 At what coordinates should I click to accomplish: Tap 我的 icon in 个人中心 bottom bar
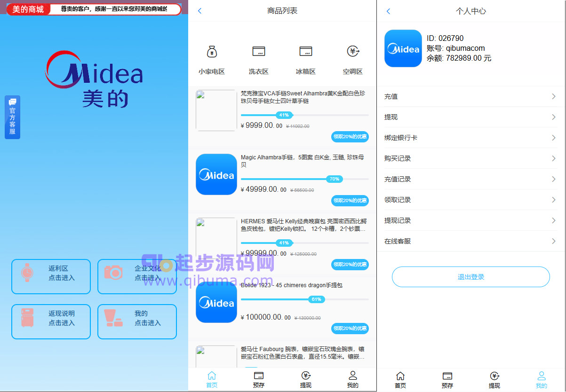click(542, 376)
